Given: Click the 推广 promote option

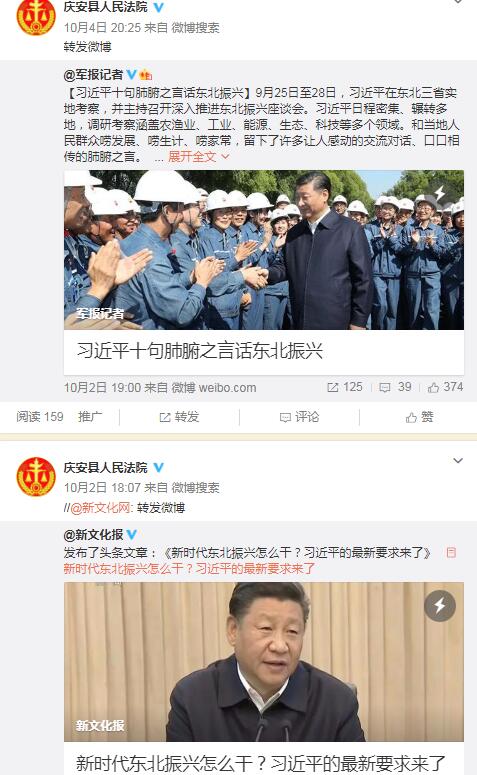Looking at the screenshot, I should (x=90, y=417).
